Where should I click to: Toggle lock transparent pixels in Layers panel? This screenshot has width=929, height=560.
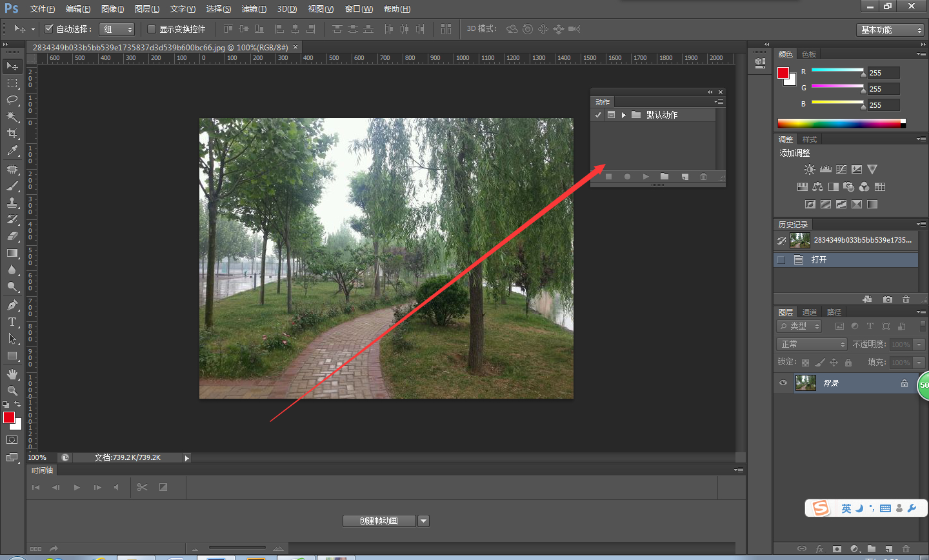[805, 363]
